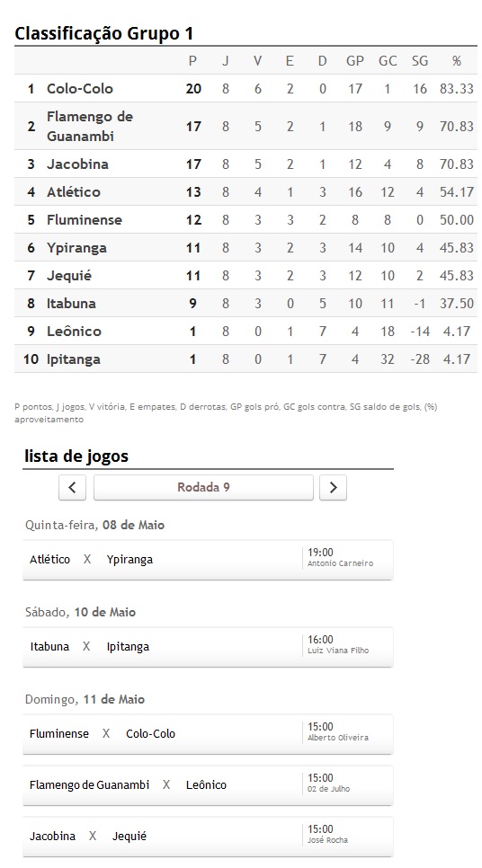Go to the next round with right arrow
The image size is (482, 868).
(x=333, y=487)
